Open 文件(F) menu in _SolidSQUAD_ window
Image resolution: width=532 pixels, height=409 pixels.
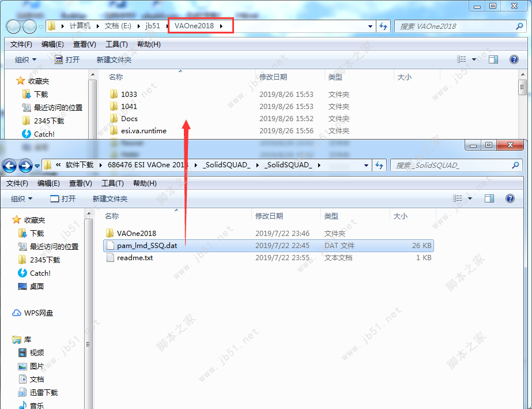17,183
